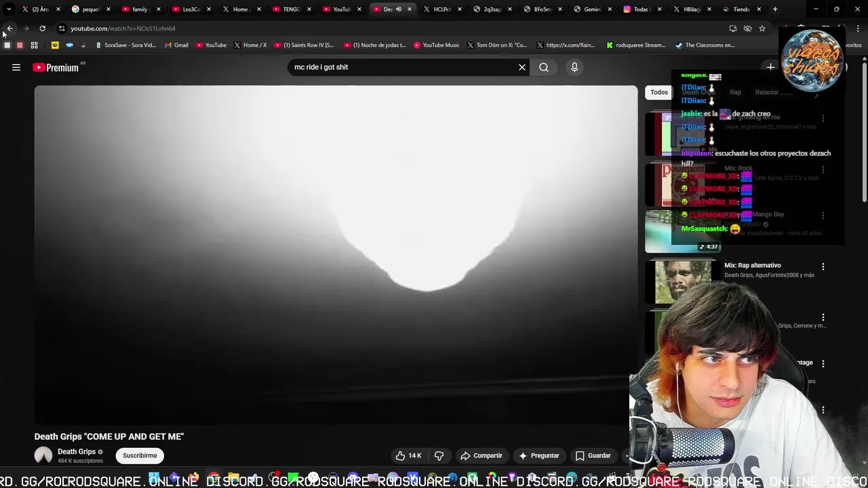The height and width of the screenshot is (488, 868).
Task: Dislike the video with the thumbs down
Action: (x=439, y=455)
